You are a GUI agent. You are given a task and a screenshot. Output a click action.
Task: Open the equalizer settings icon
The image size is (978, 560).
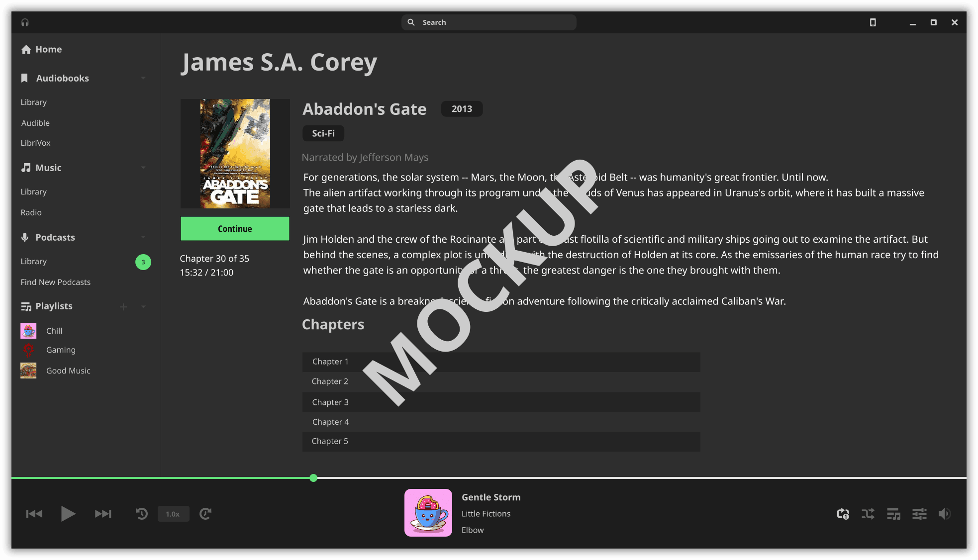(919, 514)
